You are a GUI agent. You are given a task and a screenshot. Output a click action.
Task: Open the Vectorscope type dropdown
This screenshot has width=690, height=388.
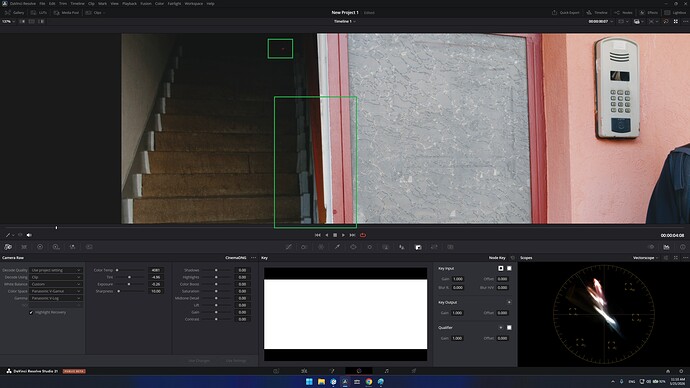pos(645,258)
